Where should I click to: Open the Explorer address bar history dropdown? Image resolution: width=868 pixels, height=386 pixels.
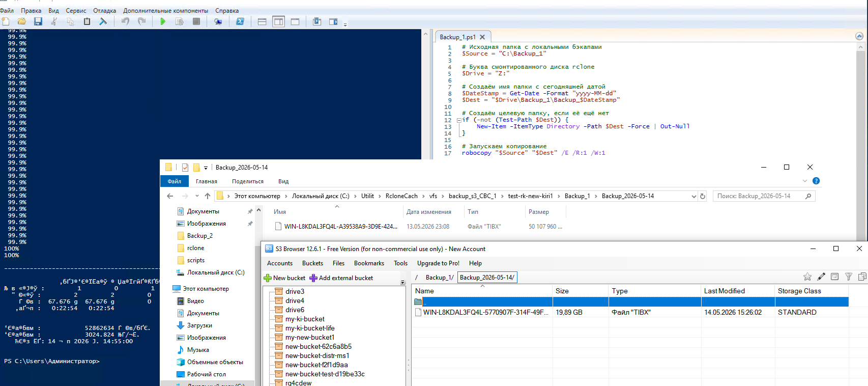click(x=693, y=196)
